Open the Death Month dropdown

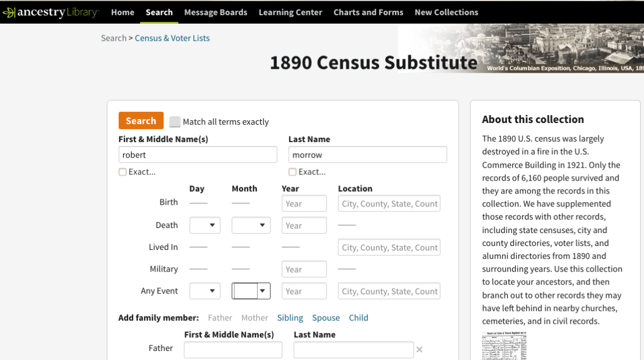coord(250,225)
